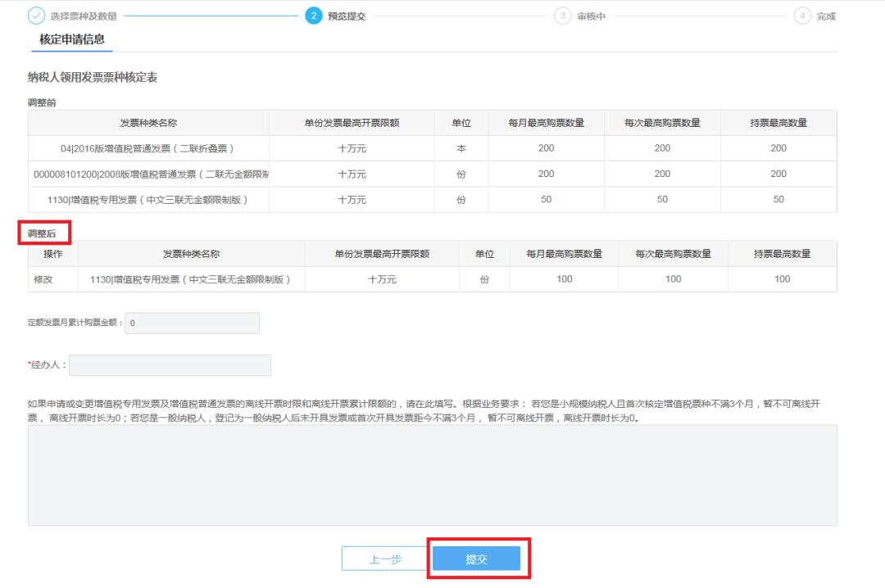The width and height of the screenshot is (885, 588).
Task: Click the 每月最高购票数量 value 100 cell
Action: [564, 279]
